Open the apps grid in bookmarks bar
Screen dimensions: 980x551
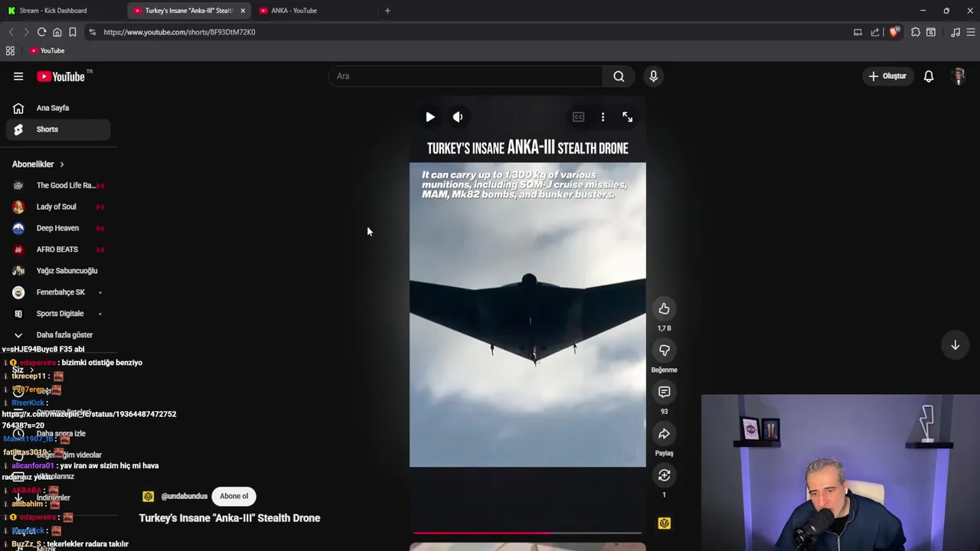[x=10, y=51]
